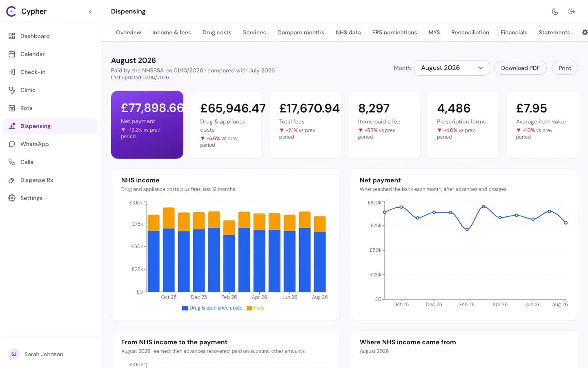This screenshot has height=368, width=588.
Task: Open the Settings gear in sidebar
Action: click(x=12, y=198)
